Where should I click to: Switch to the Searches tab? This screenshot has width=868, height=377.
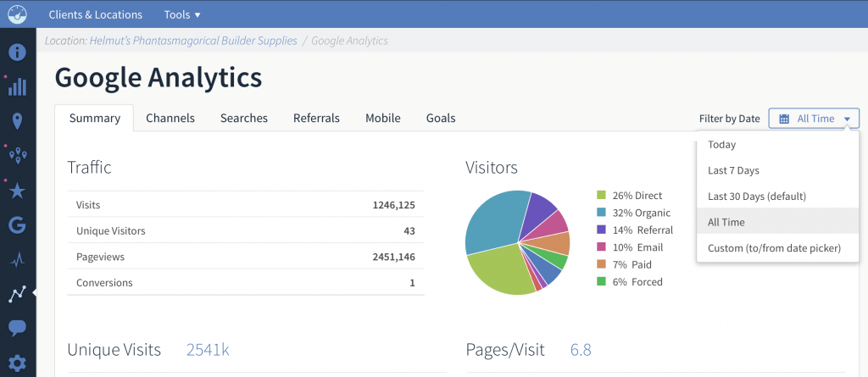[244, 118]
